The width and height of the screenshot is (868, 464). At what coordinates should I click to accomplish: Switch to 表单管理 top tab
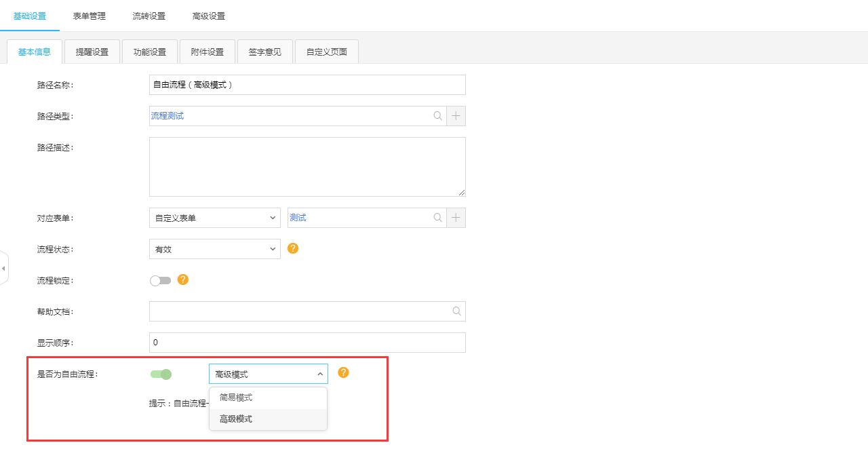(x=90, y=16)
